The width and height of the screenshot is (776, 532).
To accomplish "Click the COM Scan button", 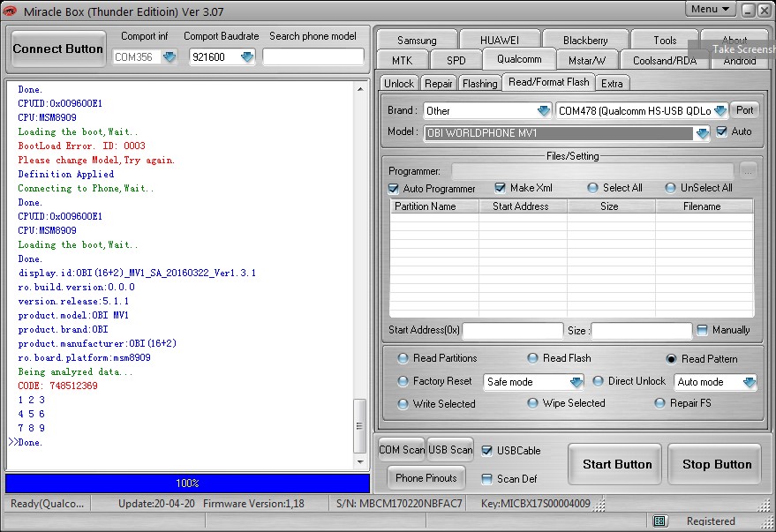I will (402, 449).
